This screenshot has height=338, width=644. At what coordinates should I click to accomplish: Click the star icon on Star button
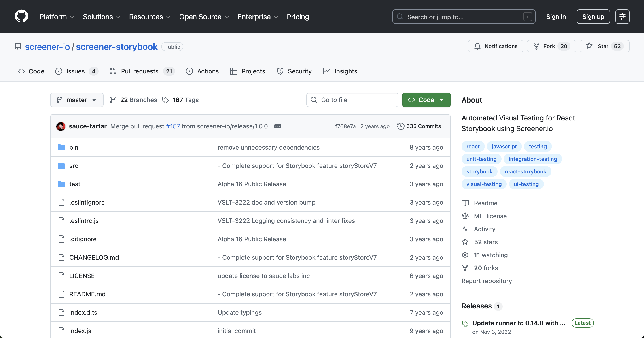click(589, 46)
